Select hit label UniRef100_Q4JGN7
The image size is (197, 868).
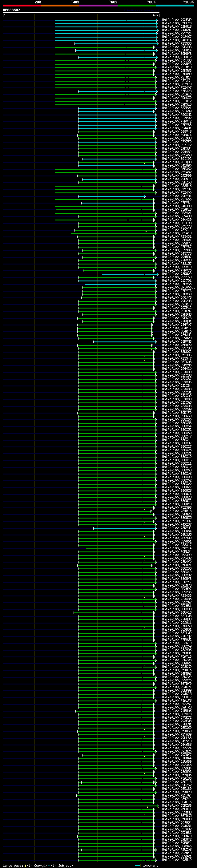pyautogui.click(x=177, y=30)
